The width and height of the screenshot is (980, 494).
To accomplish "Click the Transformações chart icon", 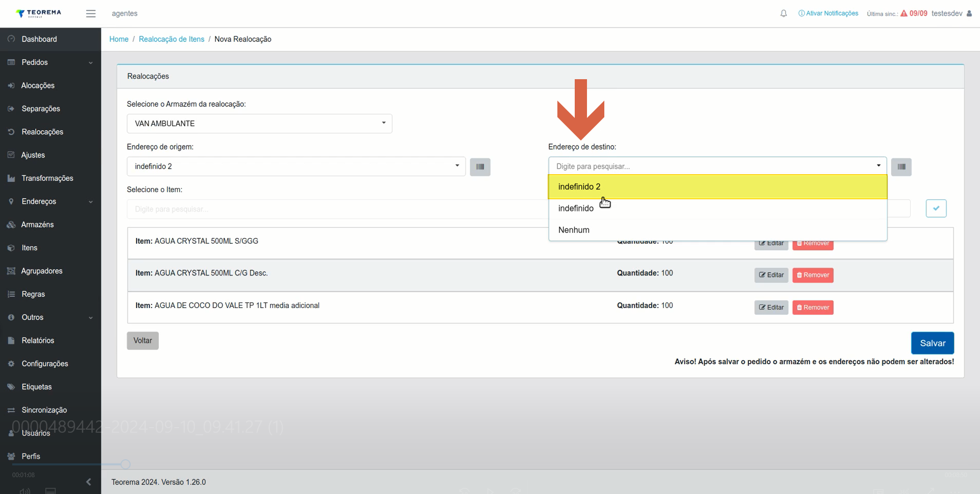I will (x=11, y=178).
